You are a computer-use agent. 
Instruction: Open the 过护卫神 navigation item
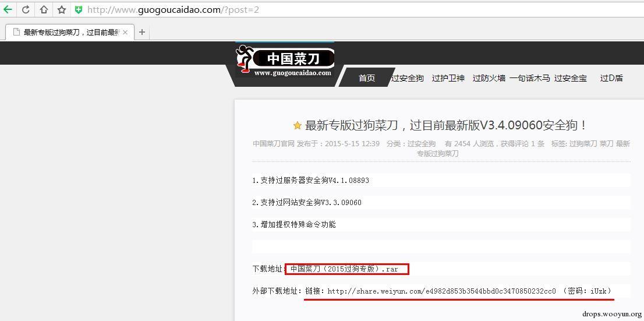448,78
